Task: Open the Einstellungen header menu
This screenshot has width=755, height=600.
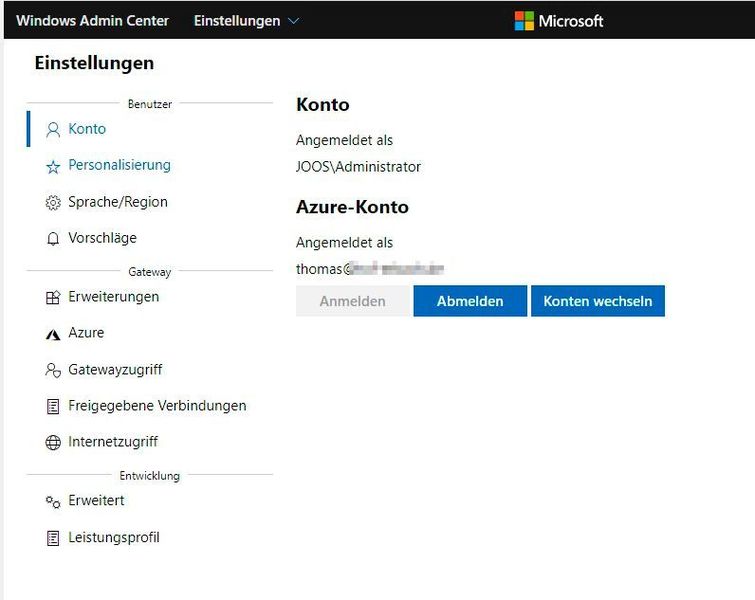Action: [x=246, y=21]
